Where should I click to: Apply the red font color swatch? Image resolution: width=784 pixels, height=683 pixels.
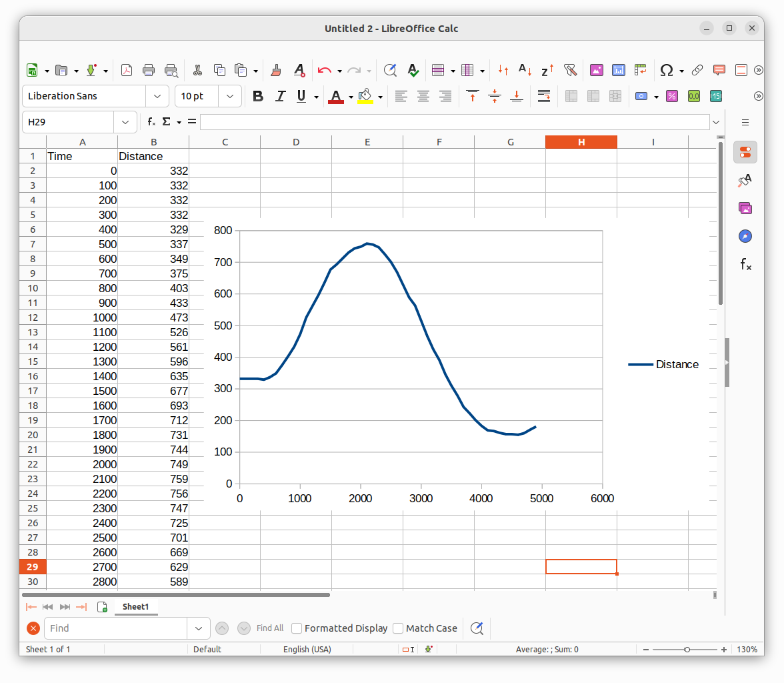coord(335,96)
